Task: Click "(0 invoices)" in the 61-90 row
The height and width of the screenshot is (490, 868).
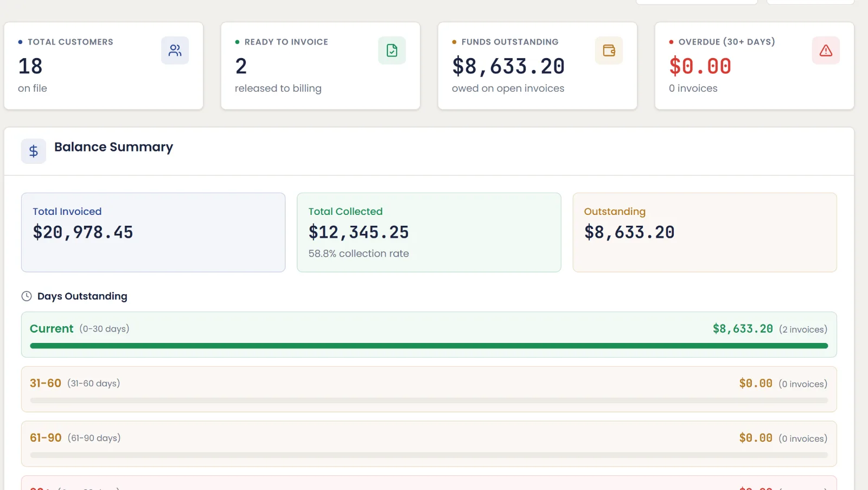Action: 803,438
